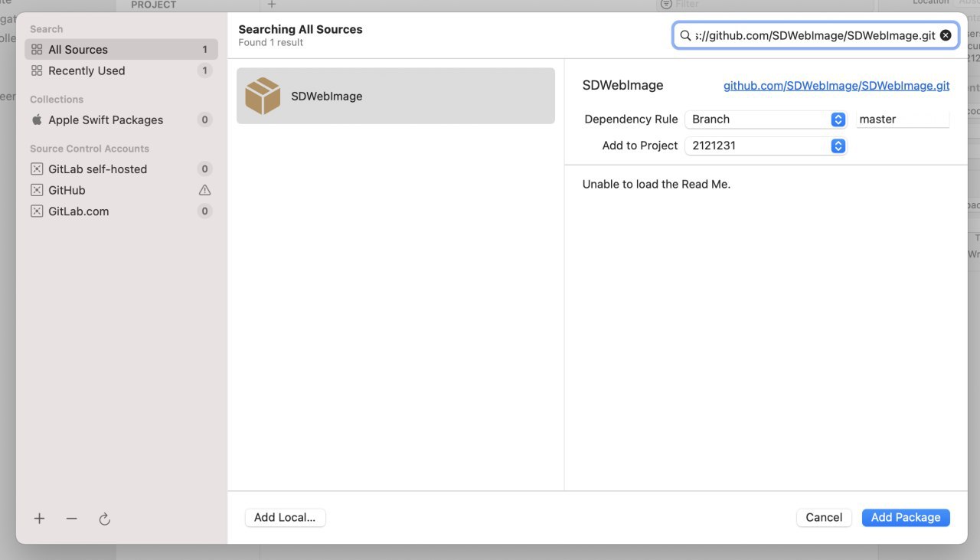Image resolution: width=980 pixels, height=560 pixels.
Task: Choose the GitLab self-hosted account
Action: [121, 169]
